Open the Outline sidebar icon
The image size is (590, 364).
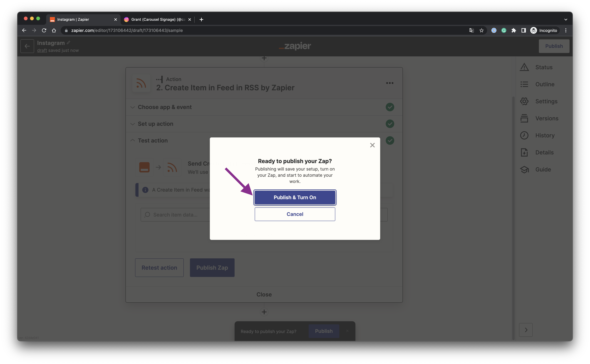point(524,84)
